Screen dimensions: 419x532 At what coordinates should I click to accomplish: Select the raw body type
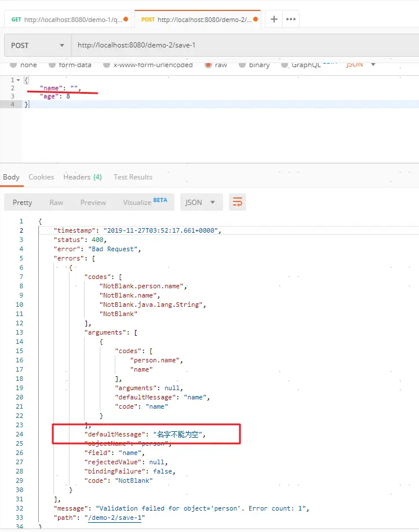coord(216,65)
